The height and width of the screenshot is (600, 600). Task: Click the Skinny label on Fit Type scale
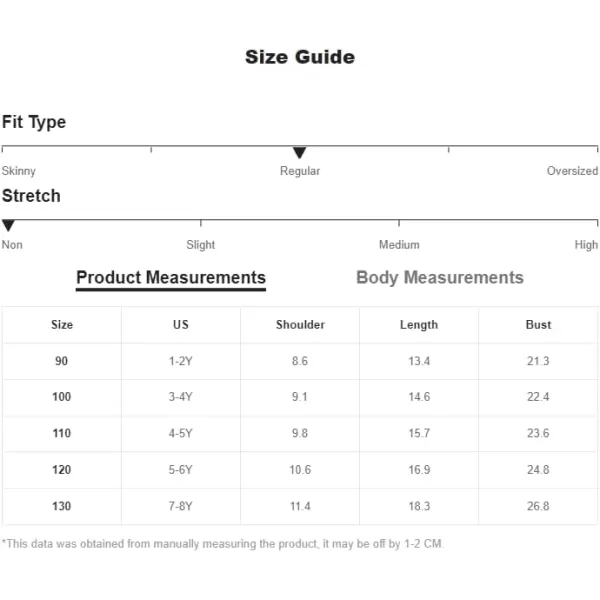click(x=18, y=171)
